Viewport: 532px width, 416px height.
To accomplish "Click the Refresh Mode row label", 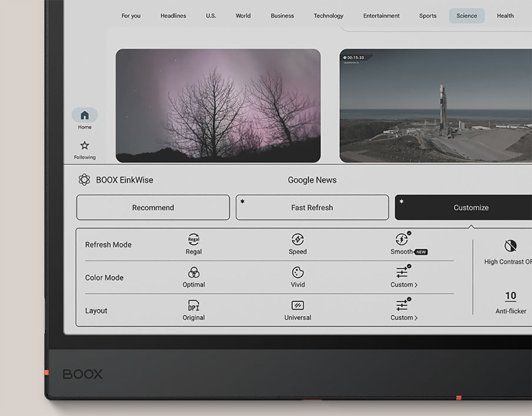I will click(108, 245).
